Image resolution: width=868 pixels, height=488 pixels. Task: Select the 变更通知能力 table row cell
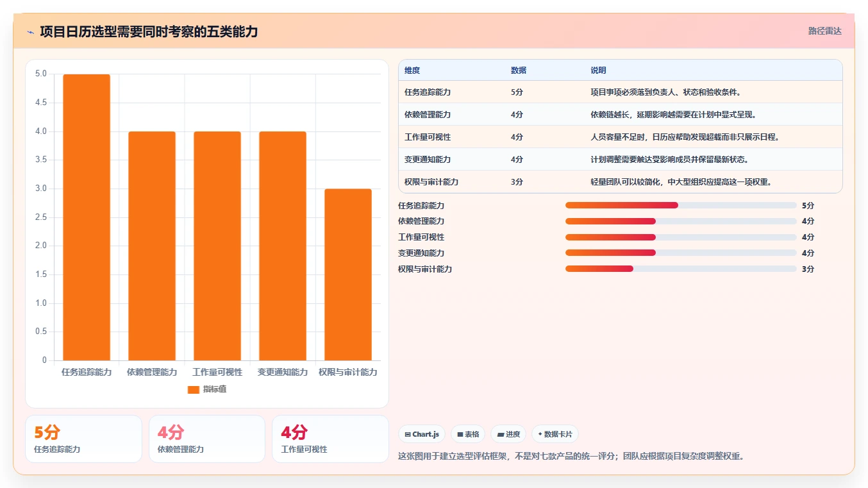428,160
